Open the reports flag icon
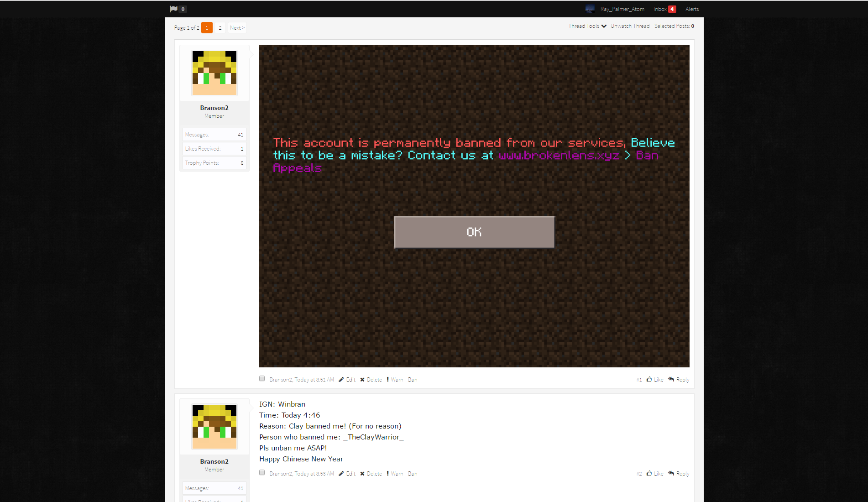Screen dimensions: 868x502 (173, 9)
